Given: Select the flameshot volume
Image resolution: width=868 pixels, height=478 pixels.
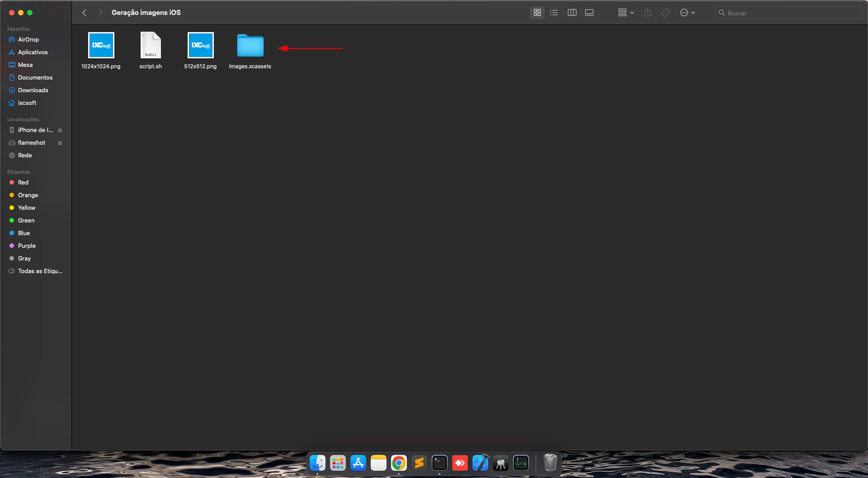Looking at the screenshot, I should pyautogui.click(x=31, y=142).
